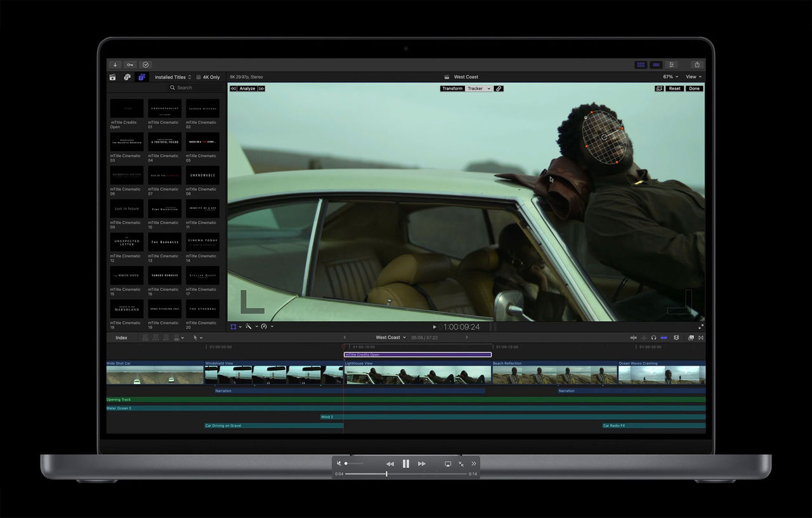This screenshot has width=812, height=518.
Task: Open the Select arrow tool menu
Action: [x=197, y=338]
